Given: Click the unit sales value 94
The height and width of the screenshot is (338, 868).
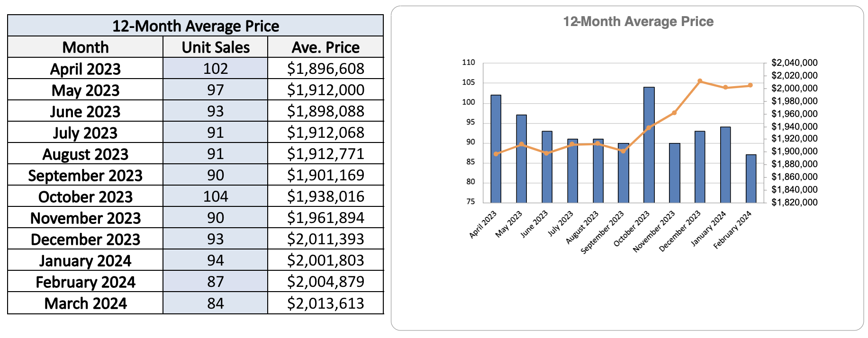Looking at the screenshot, I should (216, 260).
